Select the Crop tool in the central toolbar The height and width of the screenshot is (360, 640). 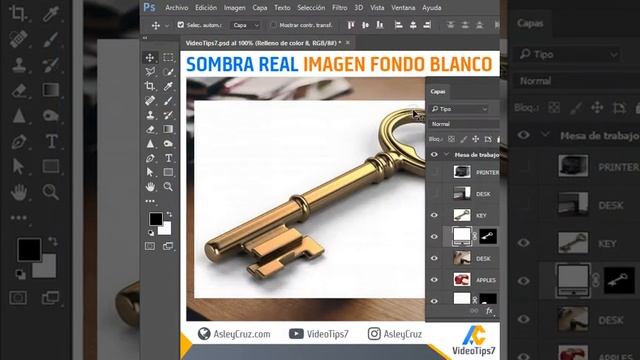click(x=150, y=86)
